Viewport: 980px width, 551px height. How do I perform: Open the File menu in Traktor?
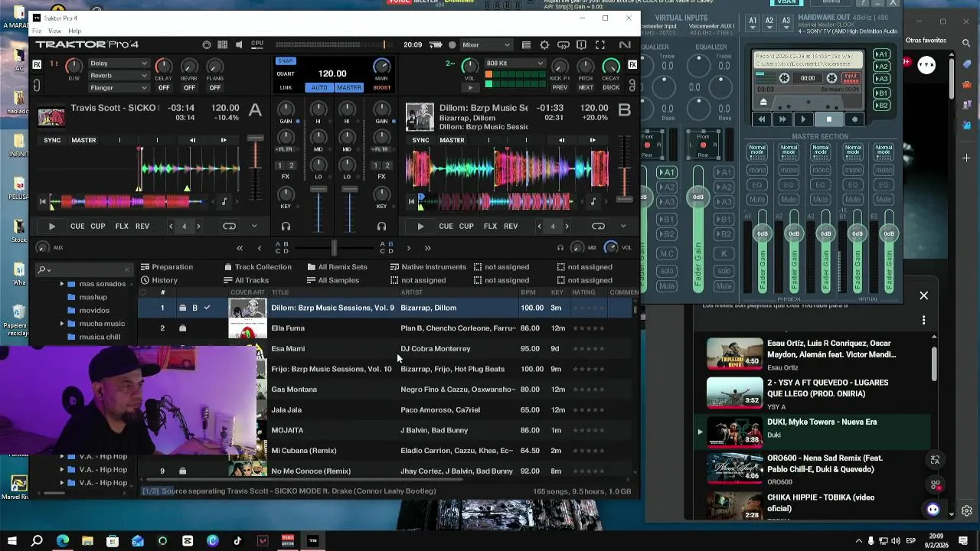click(37, 31)
